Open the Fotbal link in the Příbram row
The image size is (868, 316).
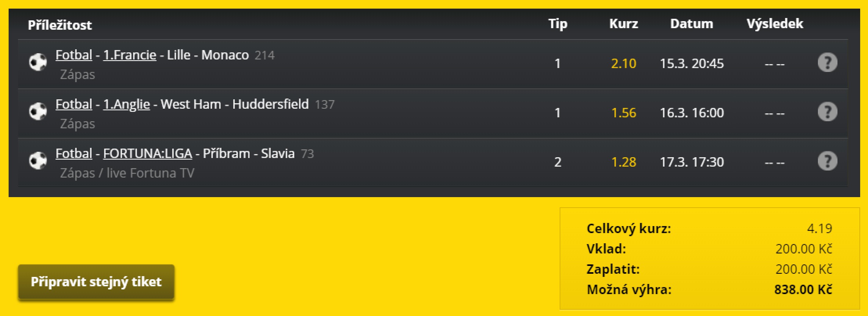[x=74, y=154]
